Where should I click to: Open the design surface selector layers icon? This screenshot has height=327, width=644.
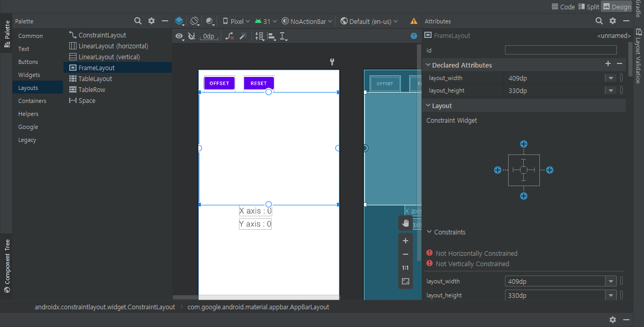180,21
